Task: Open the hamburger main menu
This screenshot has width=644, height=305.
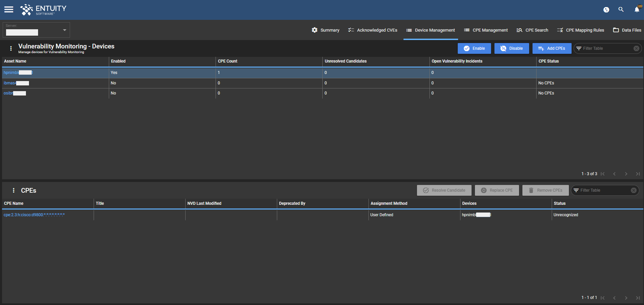Action: point(9,9)
